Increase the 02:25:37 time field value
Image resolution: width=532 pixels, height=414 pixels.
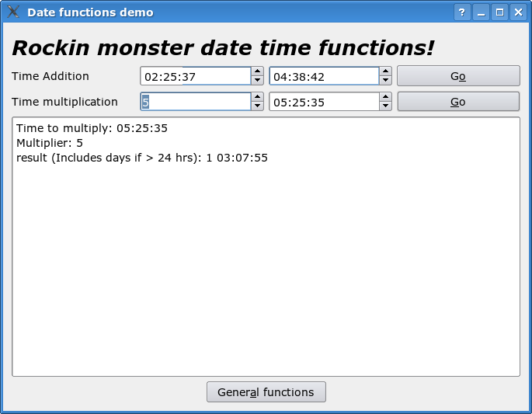257,71
